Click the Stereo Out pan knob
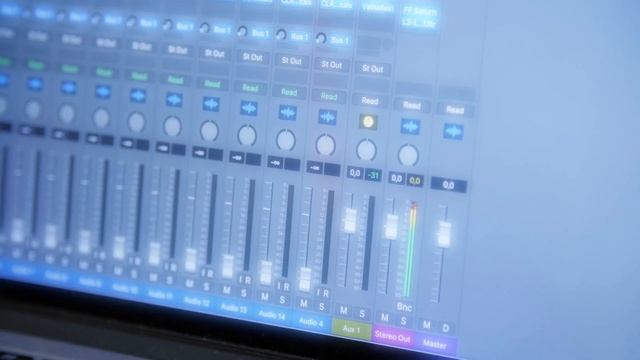Viewport: 640px width, 360px height. click(x=408, y=155)
